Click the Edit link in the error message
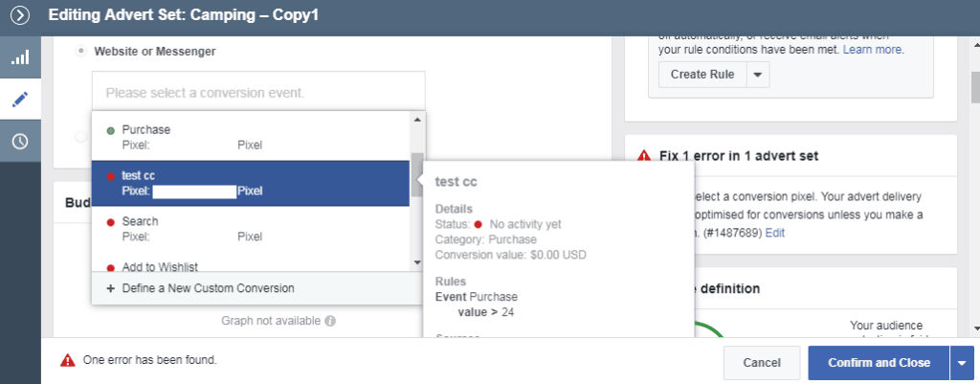 pyautogui.click(x=775, y=233)
